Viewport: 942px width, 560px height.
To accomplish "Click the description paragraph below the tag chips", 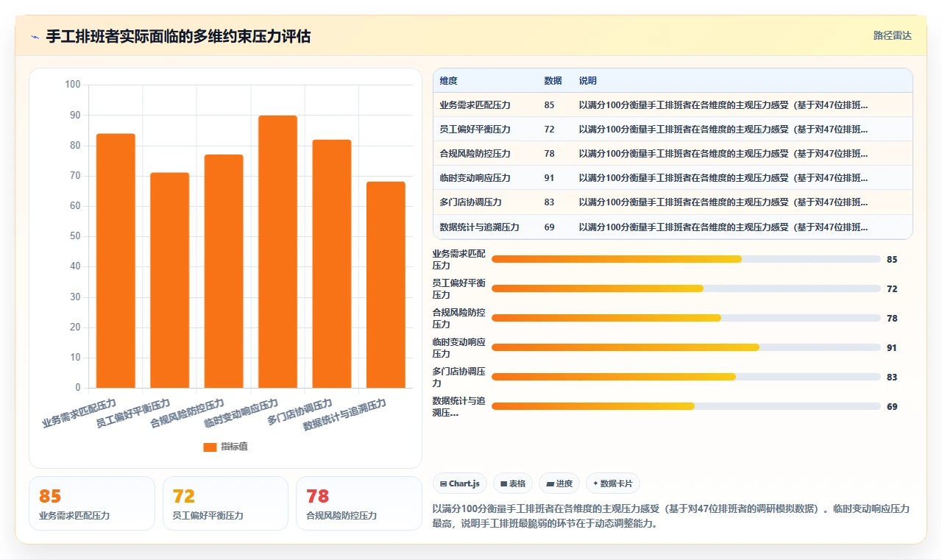I will [x=672, y=517].
